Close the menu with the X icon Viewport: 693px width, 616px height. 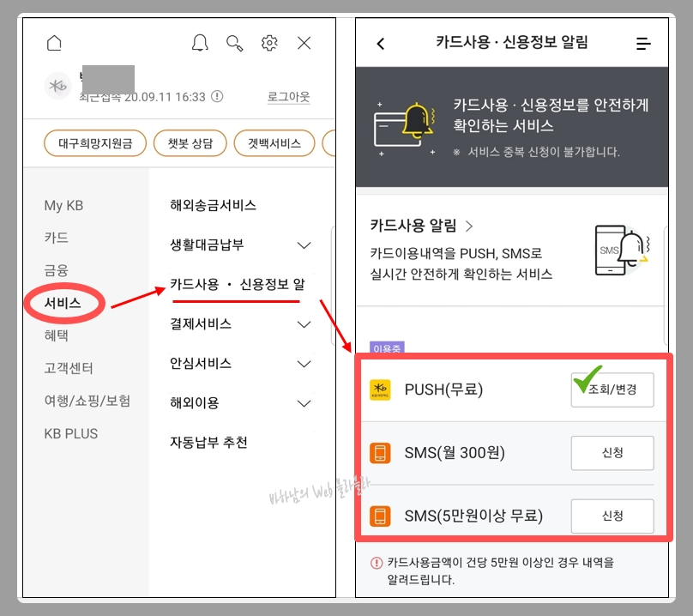[x=304, y=43]
